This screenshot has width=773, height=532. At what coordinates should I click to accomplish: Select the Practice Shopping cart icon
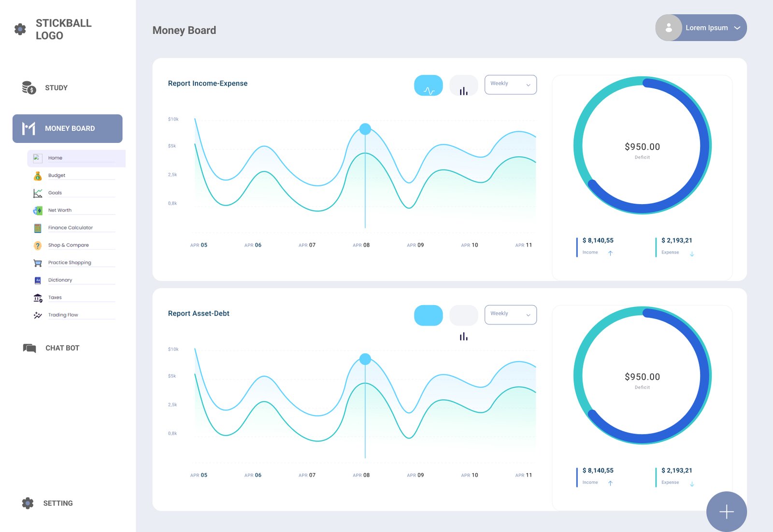tap(38, 263)
